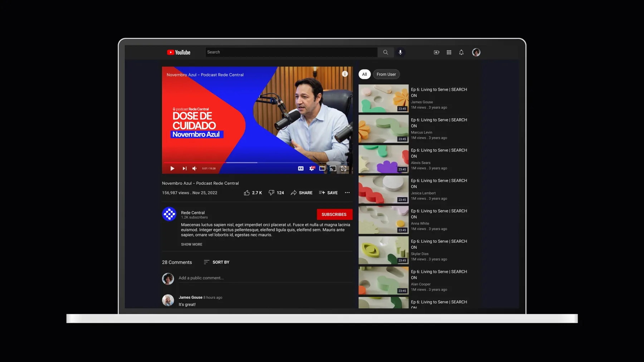Play the Novembro Azul video
This screenshot has width=644, height=362.
click(172, 168)
